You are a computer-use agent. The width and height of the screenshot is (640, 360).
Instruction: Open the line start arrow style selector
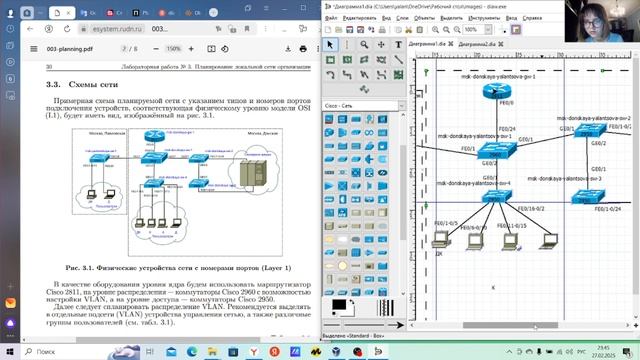tap(332, 325)
